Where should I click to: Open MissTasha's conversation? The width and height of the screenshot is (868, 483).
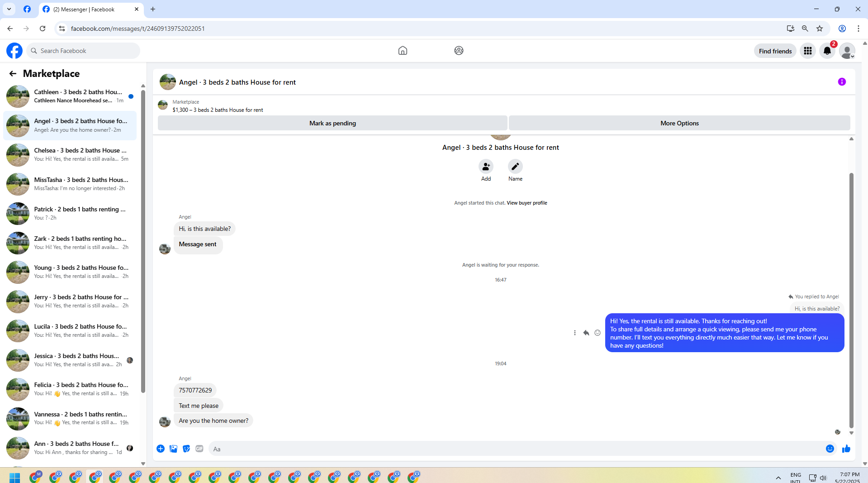tap(71, 184)
